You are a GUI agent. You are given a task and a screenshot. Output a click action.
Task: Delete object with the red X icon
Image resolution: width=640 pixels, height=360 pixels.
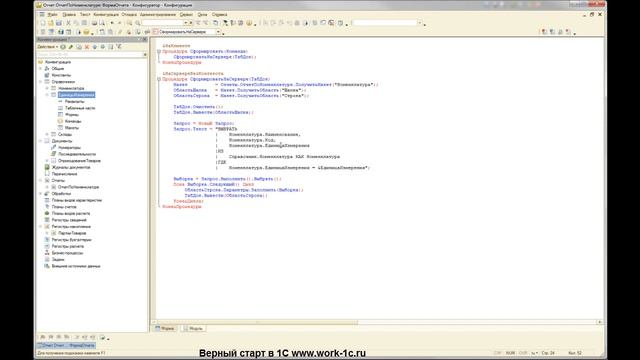[x=87, y=47]
